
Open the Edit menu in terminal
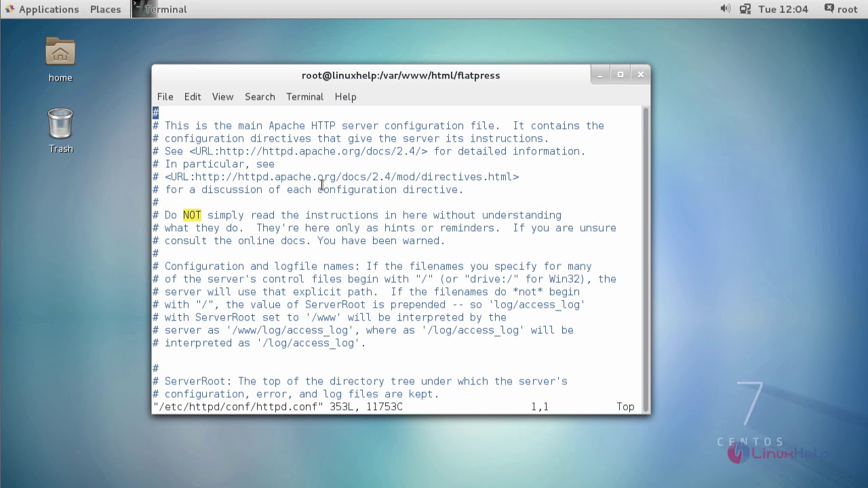pos(193,96)
